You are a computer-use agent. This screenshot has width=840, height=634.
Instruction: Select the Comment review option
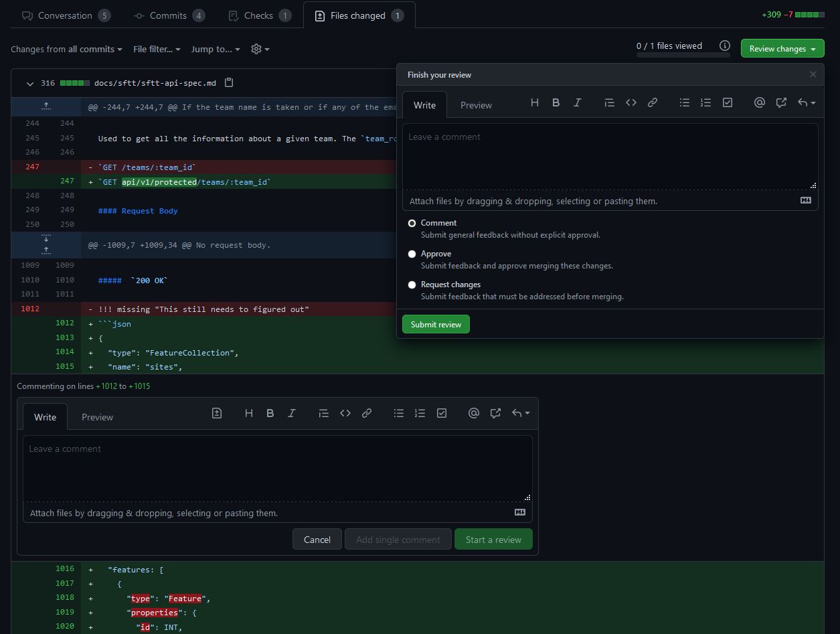point(412,222)
